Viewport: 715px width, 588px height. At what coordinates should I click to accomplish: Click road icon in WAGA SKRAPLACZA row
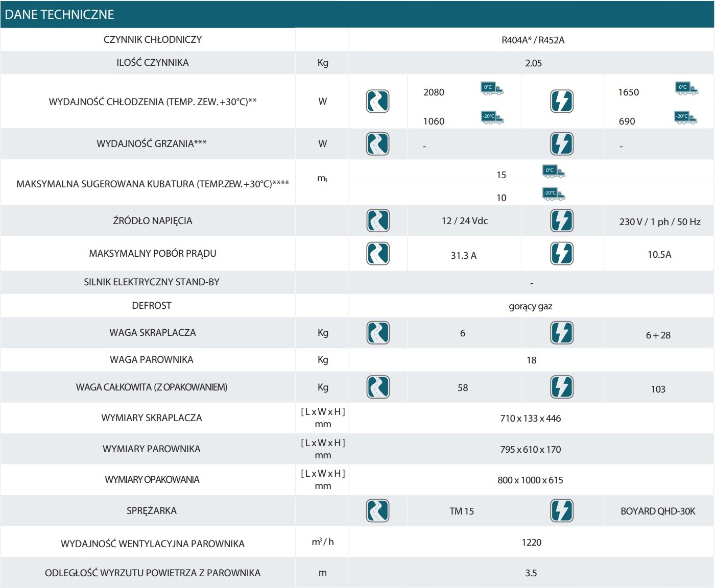click(x=378, y=333)
